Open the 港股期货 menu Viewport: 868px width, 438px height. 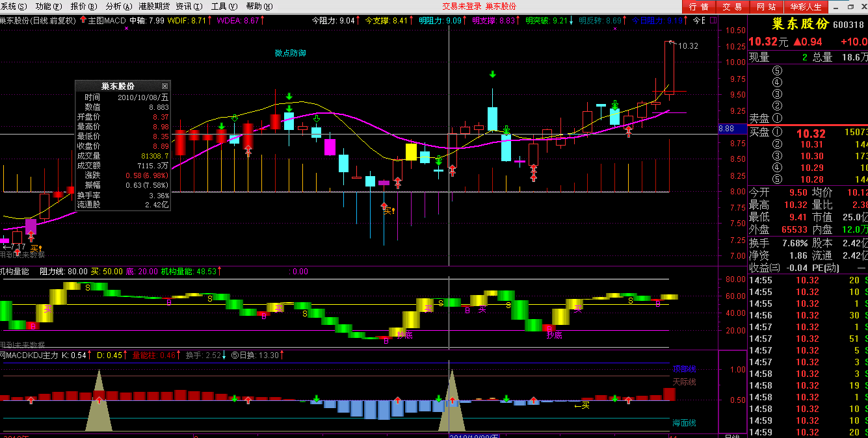pyautogui.click(x=154, y=6)
